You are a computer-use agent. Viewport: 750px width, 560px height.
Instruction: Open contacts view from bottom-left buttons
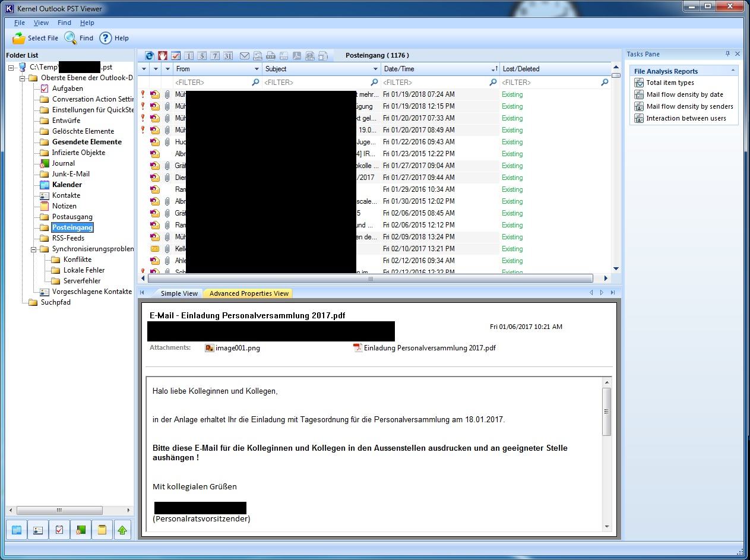tap(38, 530)
